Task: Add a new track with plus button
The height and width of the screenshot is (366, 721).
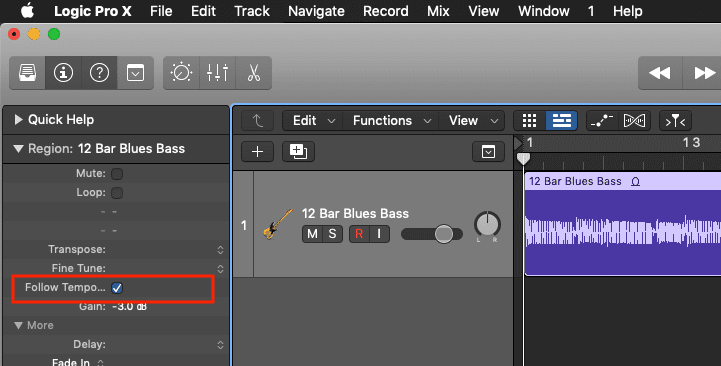Action: coord(258,151)
